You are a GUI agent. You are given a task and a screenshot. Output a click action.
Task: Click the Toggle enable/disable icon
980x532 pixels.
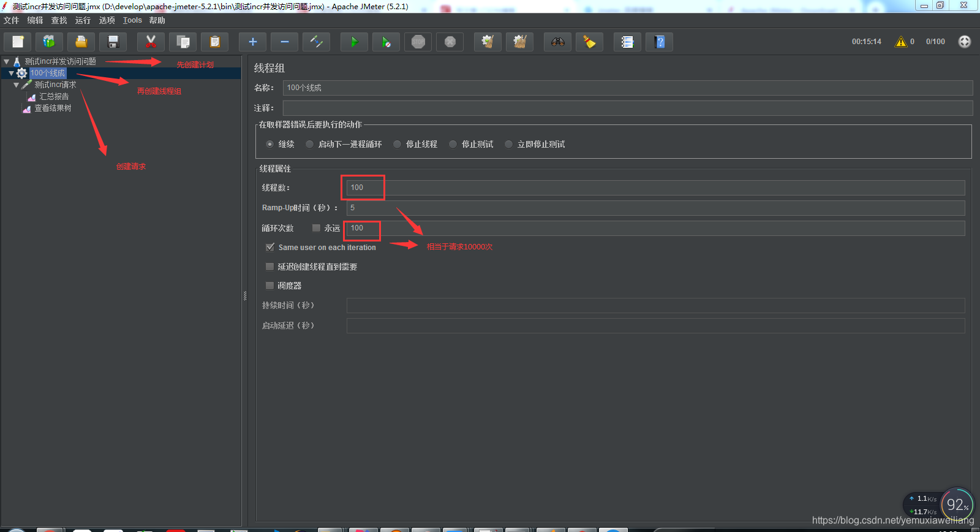(x=316, y=42)
